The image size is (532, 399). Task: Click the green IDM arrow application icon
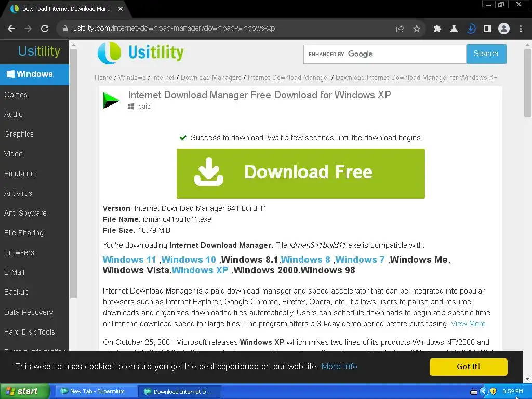[x=111, y=101]
